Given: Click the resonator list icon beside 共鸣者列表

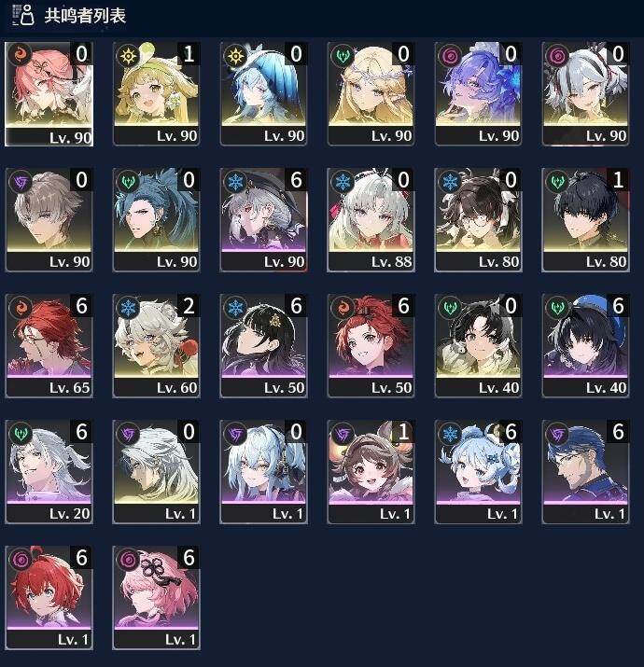Looking at the screenshot, I should (22, 15).
